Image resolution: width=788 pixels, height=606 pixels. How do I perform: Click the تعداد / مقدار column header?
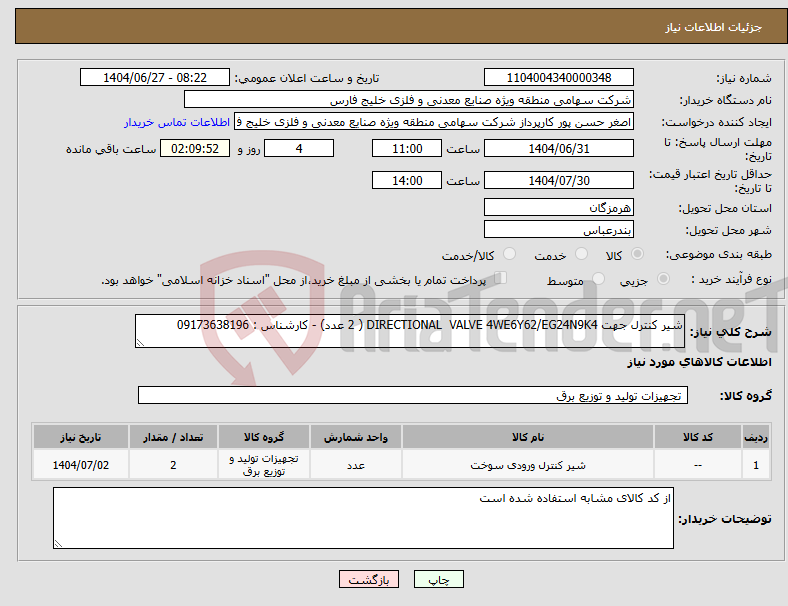[173, 437]
